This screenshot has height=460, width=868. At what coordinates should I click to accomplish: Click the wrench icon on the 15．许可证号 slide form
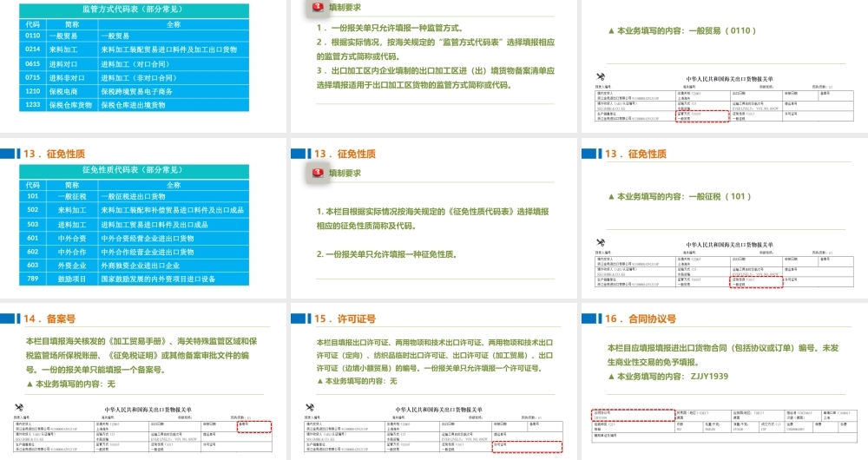[310, 407]
